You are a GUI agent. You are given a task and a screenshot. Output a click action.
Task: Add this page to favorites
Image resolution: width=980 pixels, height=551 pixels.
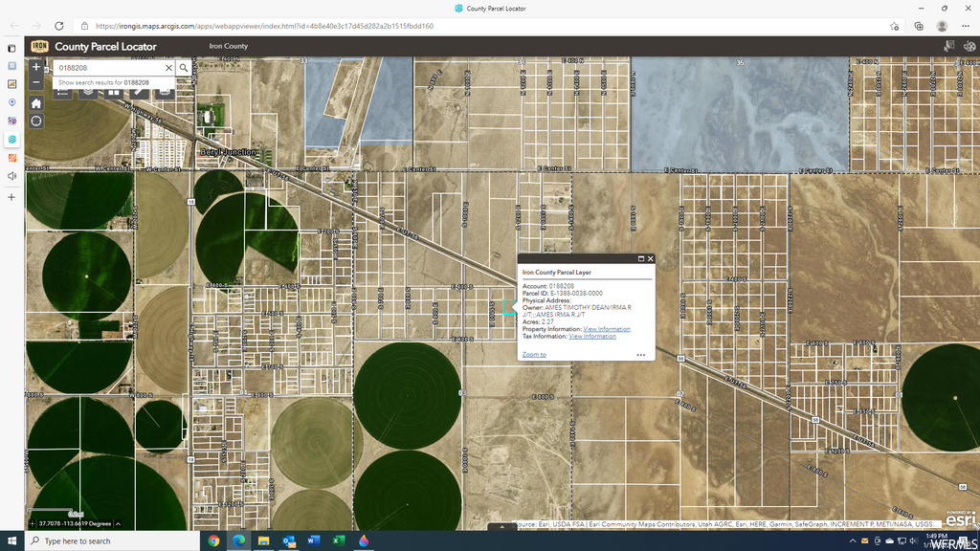[895, 26]
